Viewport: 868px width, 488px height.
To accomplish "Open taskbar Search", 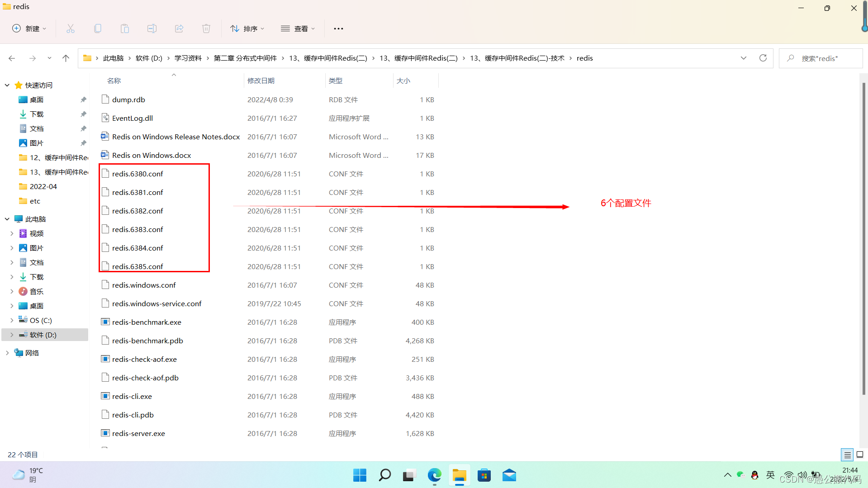I will [x=385, y=475].
